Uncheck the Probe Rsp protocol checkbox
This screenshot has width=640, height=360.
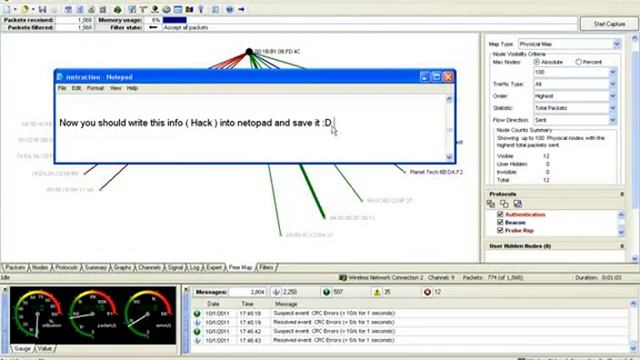(500, 231)
